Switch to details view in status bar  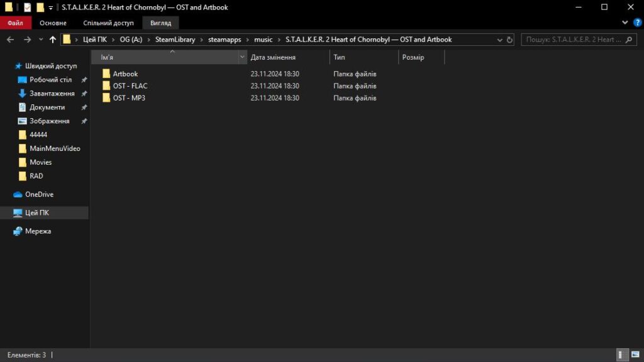pyautogui.click(x=623, y=354)
